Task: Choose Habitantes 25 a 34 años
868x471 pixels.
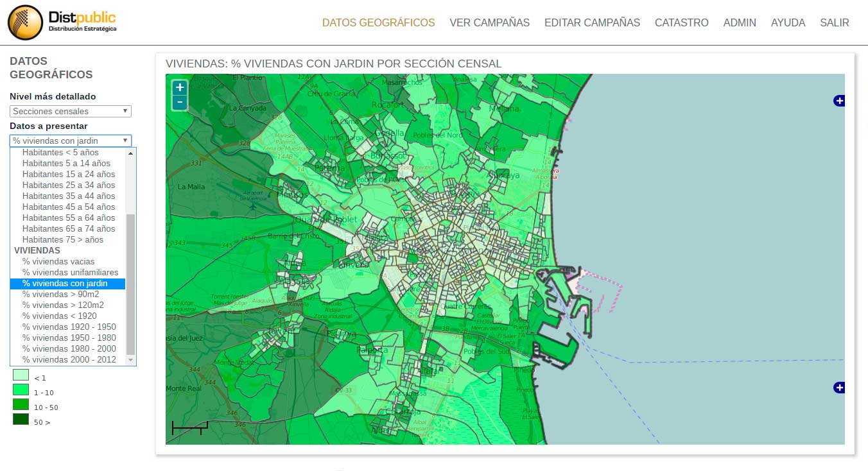Action: 69,185
